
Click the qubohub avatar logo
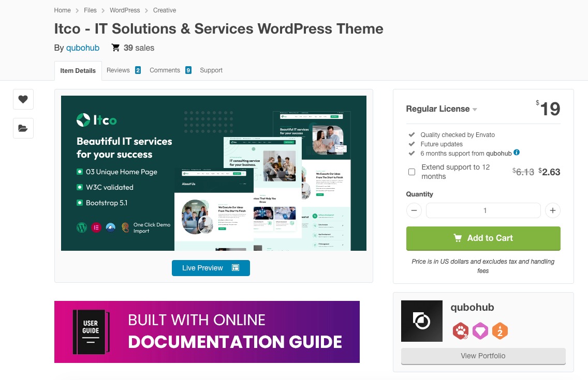point(421,321)
